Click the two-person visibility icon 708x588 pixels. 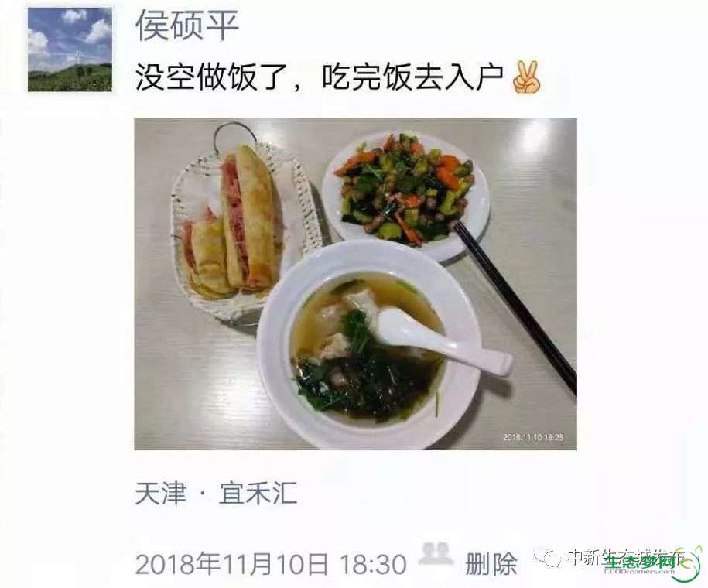tap(436, 554)
